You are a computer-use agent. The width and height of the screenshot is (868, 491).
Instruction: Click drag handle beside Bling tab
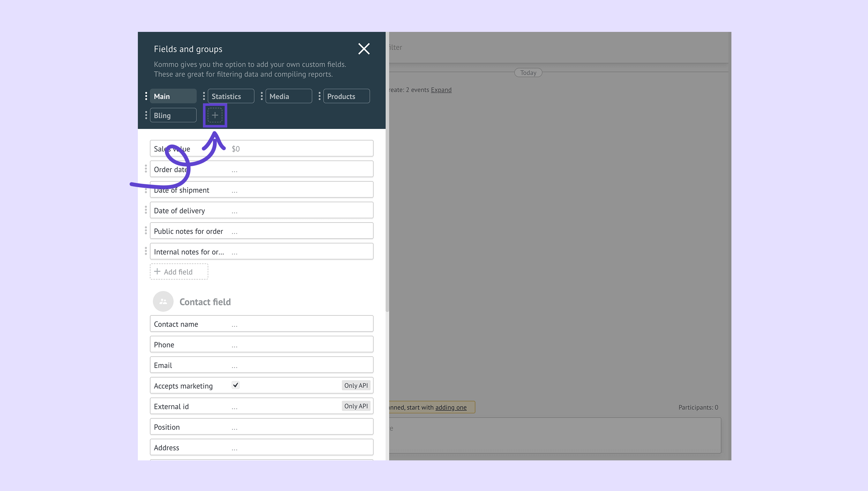pos(146,115)
